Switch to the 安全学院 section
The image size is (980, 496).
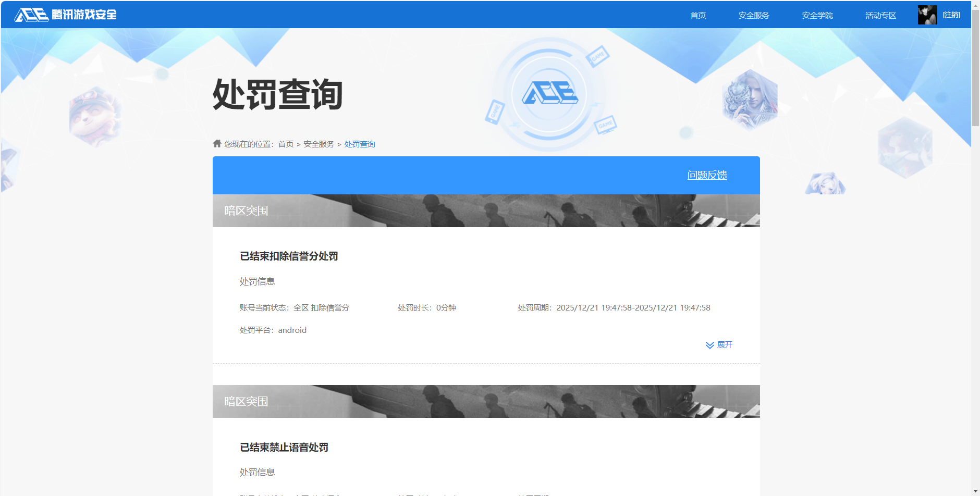click(816, 15)
